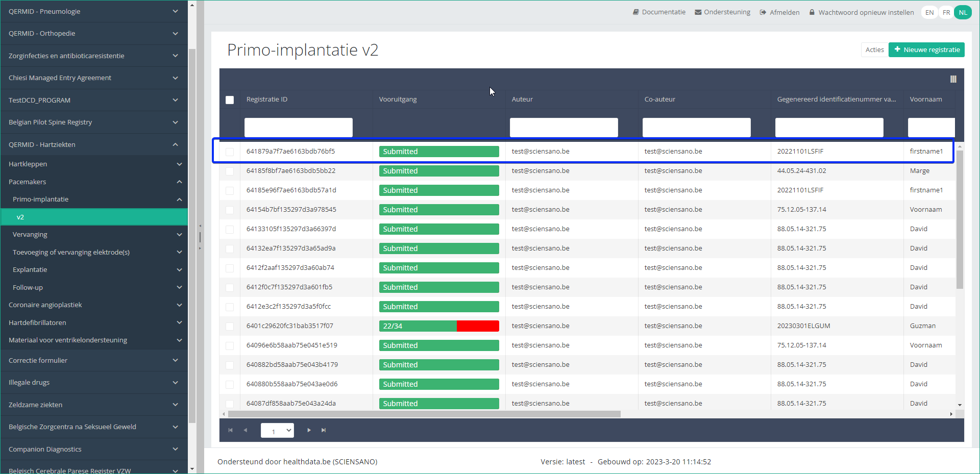Go to the first page of results
Viewport: 980px width, 474px height.
coord(230,430)
